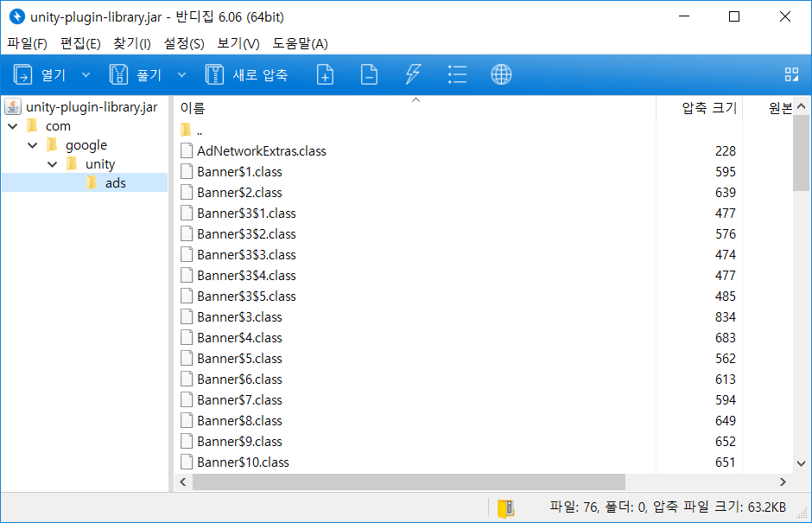Collapse the google folder chevron
This screenshot has width=812, height=523.
click(33, 145)
